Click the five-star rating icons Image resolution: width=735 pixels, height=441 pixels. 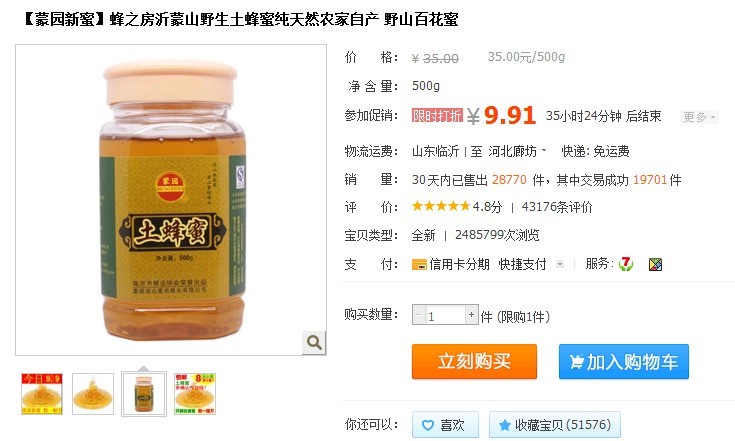[441, 206]
